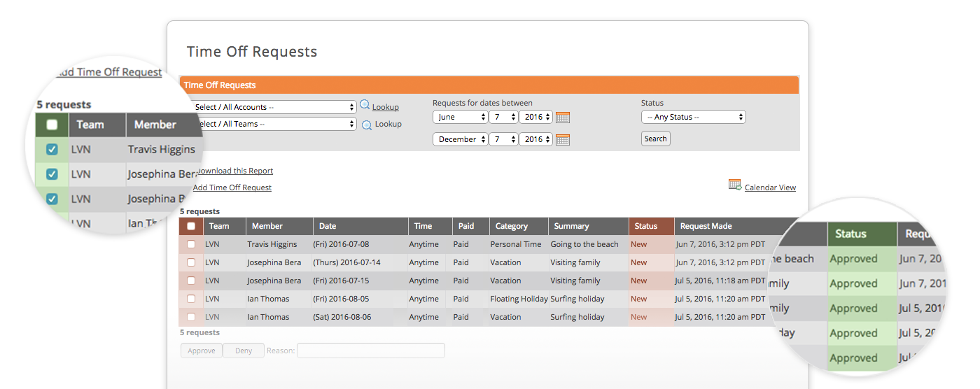980x389 pixels.
Task: Open the year dropdown next to June
Action: (x=536, y=117)
